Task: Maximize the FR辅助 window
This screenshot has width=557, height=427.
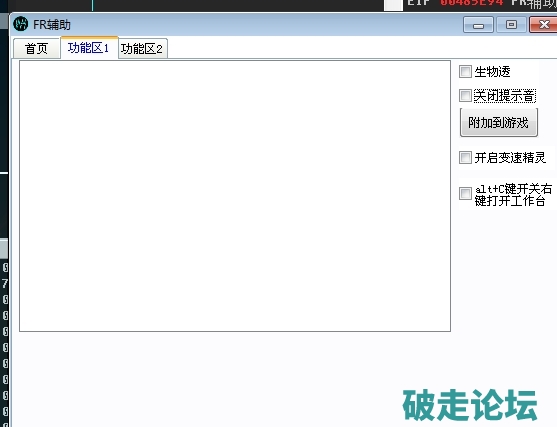Action: point(511,25)
